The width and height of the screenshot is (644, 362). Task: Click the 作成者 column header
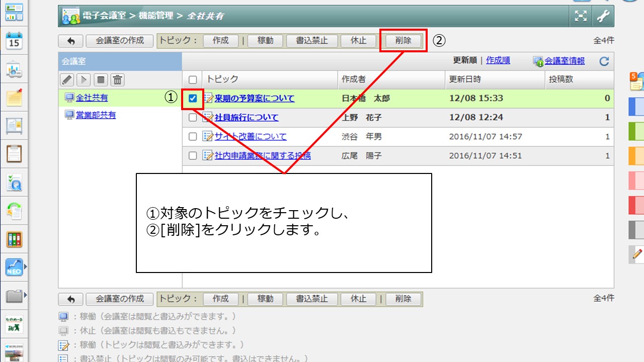click(x=354, y=79)
